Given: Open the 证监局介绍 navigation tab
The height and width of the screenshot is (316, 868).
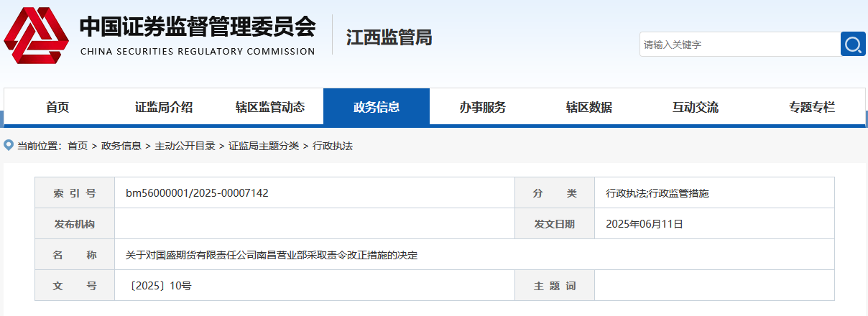Looking at the screenshot, I should coord(164,108).
